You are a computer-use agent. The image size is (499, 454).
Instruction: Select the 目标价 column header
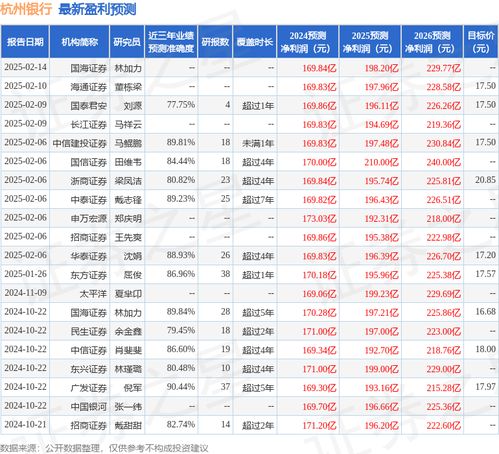481,42
